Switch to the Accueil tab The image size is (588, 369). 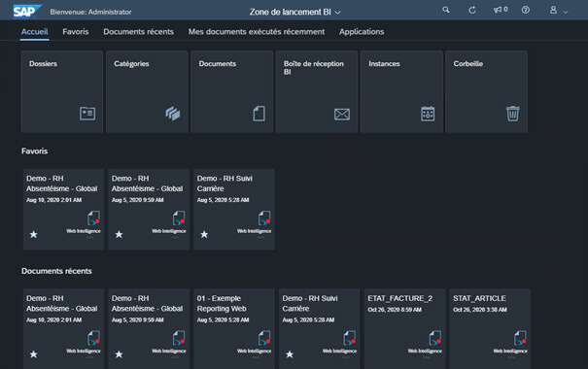[x=34, y=32]
